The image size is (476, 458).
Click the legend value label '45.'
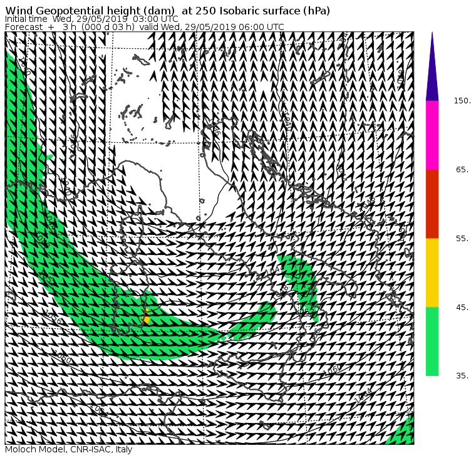(462, 308)
